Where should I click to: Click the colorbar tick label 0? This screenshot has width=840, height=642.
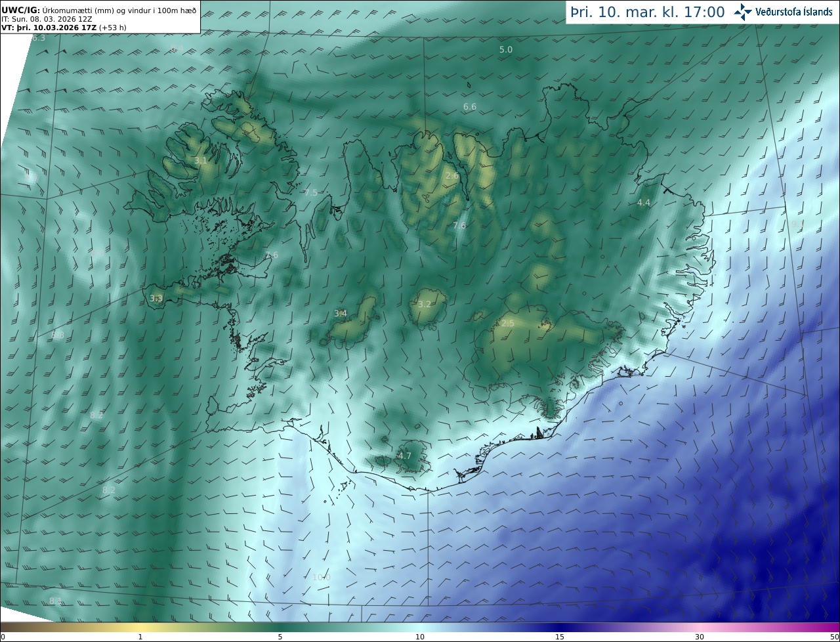tap(3, 637)
